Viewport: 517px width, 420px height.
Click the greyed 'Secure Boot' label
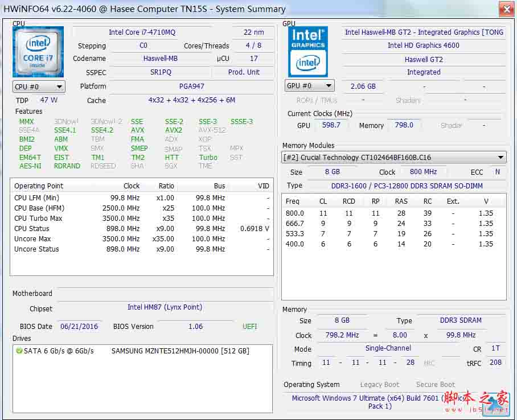[435, 384]
